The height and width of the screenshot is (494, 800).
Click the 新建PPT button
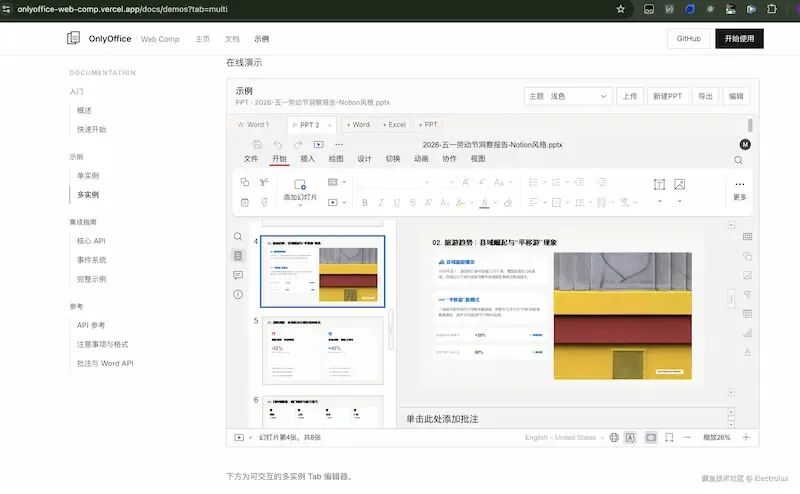pos(667,96)
